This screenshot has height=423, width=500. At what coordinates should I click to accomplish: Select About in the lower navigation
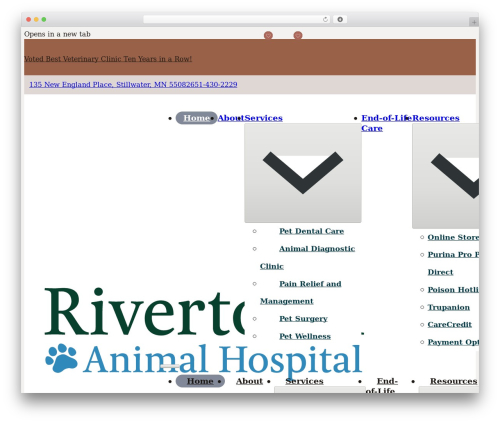(249, 381)
